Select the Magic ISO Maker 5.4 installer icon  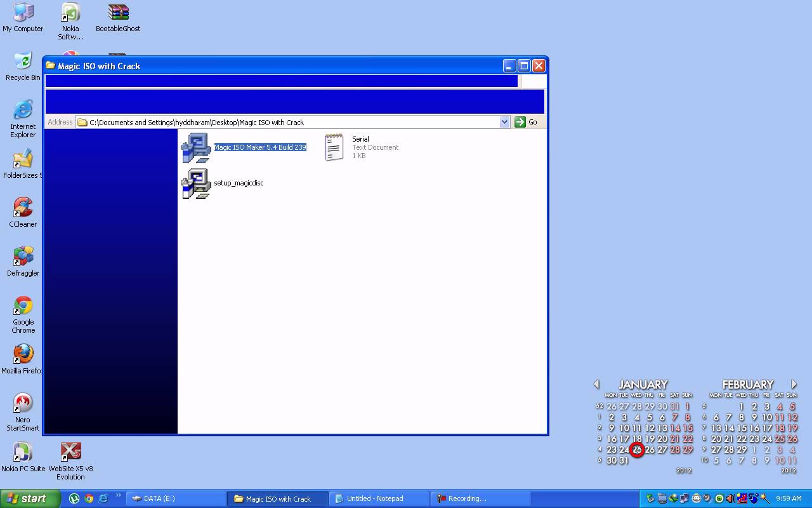click(196, 148)
